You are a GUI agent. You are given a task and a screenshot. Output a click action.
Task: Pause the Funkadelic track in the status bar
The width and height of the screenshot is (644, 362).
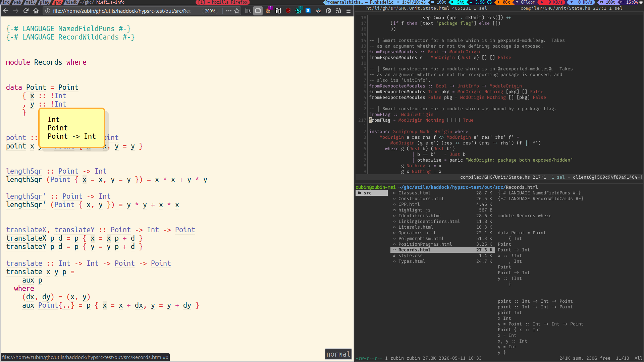click(397, 2)
